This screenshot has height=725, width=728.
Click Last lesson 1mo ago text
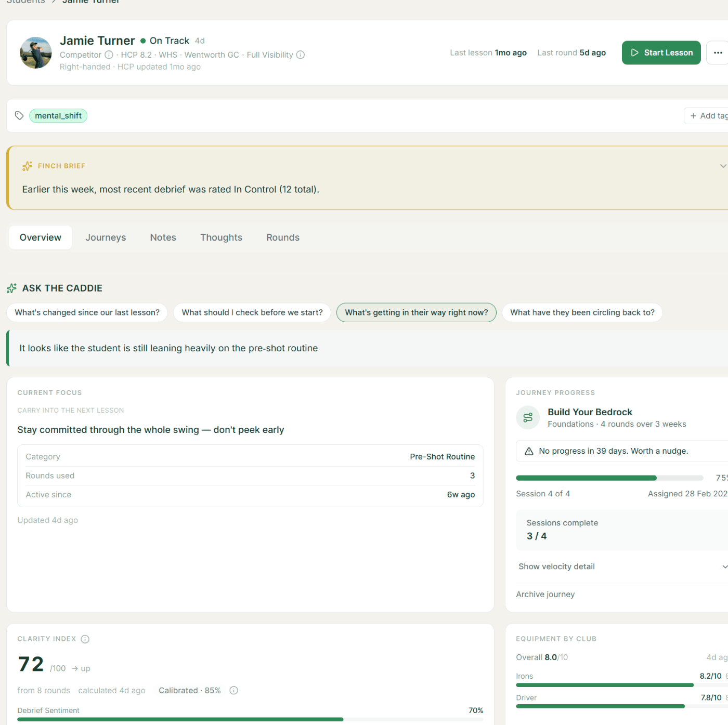[488, 52]
